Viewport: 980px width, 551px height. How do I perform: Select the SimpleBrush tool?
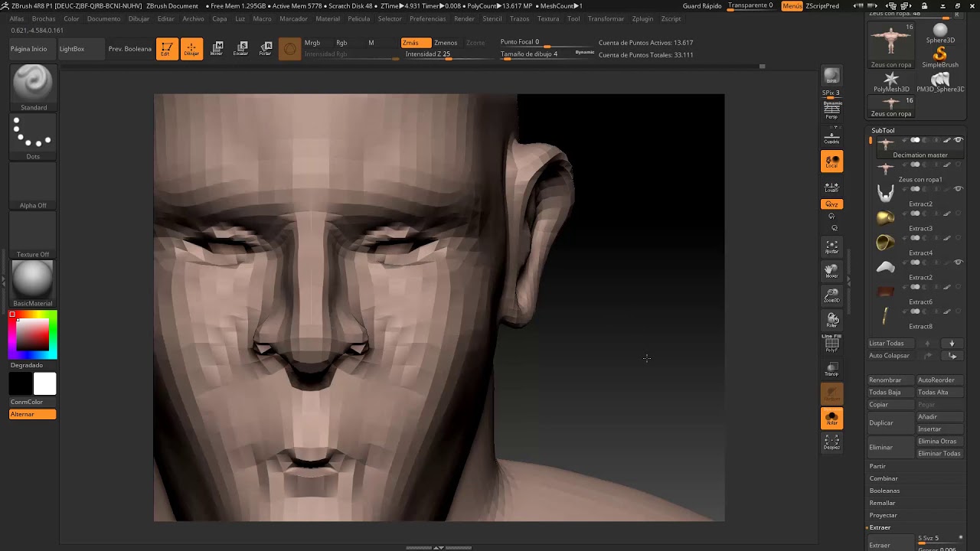point(940,58)
